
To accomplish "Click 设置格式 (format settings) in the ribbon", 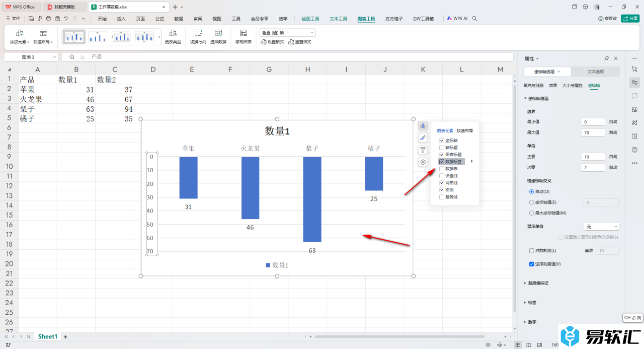I will [272, 42].
